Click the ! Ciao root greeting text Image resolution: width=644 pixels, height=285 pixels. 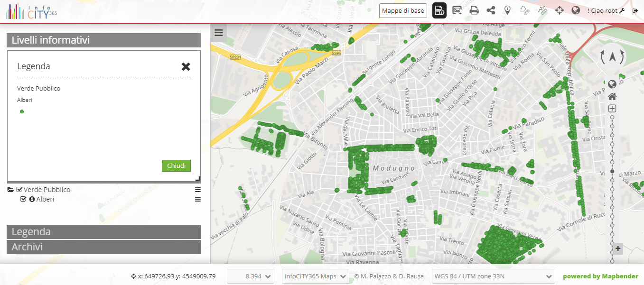tap(602, 10)
